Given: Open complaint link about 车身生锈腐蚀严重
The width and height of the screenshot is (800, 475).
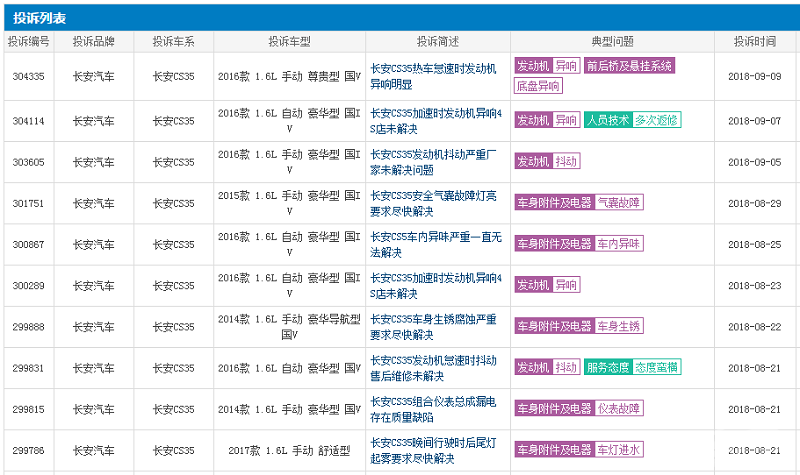Looking at the screenshot, I should tap(433, 327).
